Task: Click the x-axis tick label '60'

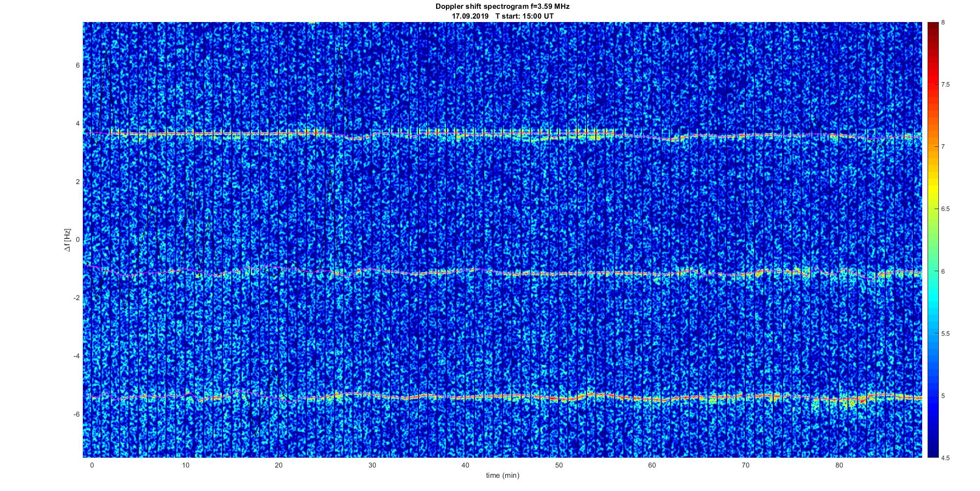Action: [x=652, y=465]
